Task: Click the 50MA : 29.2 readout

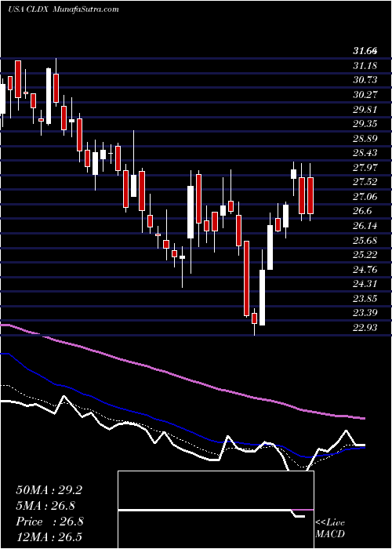Action: point(49,490)
